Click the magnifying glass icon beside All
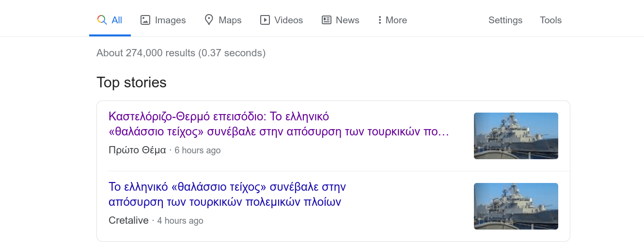The height and width of the screenshot is (248, 644). click(x=102, y=20)
